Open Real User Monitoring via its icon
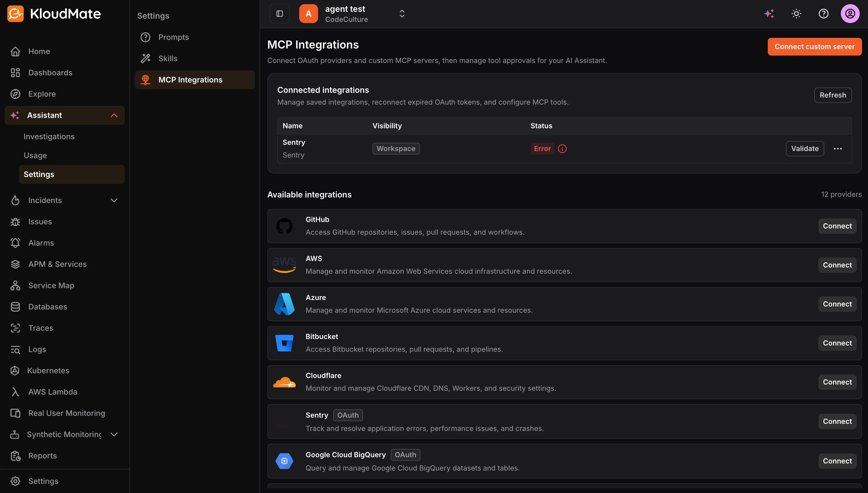868x493 pixels. [x=15, y=413]
